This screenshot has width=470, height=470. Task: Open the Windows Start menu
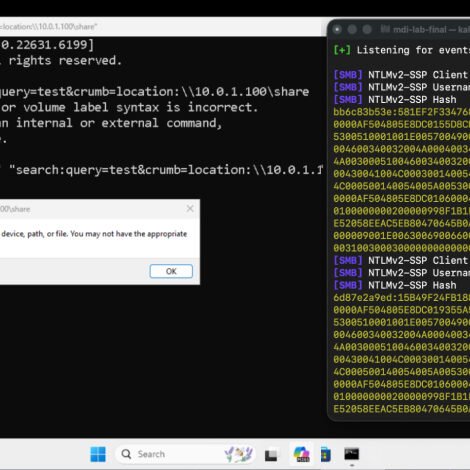click(x=98, y=454)
